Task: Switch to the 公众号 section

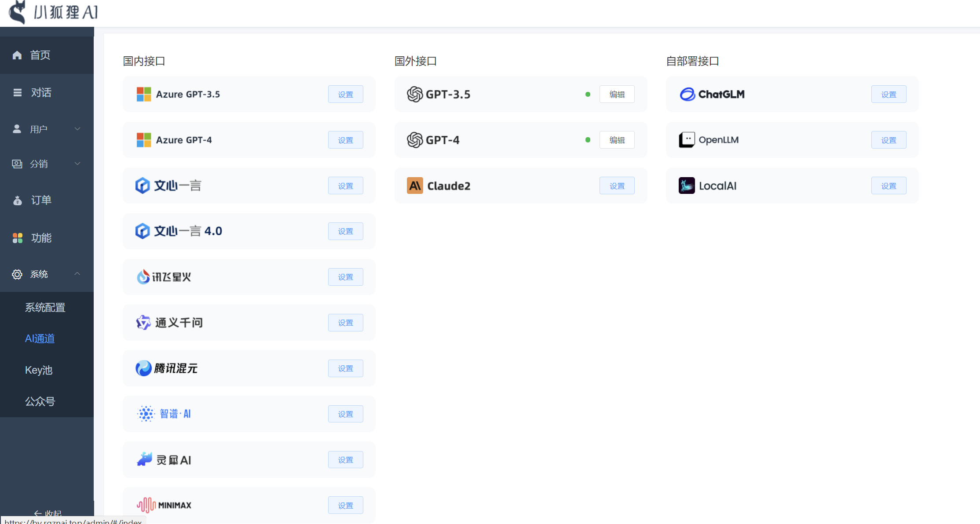Action: (x=40, y=401)
